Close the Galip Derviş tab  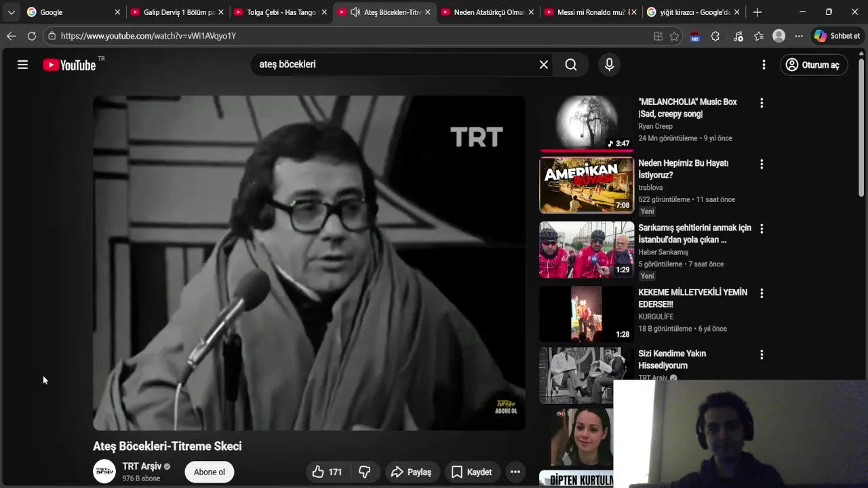click(220, 12)
